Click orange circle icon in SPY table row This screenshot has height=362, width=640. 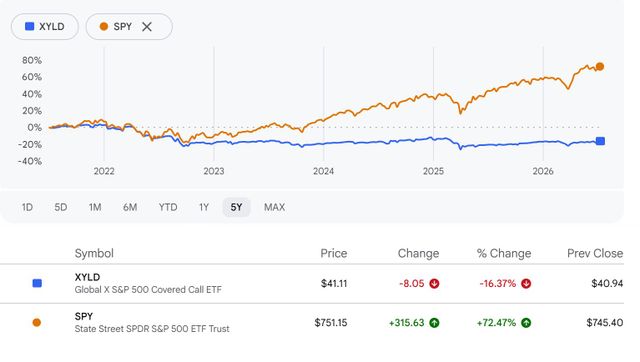coord(37,323)
